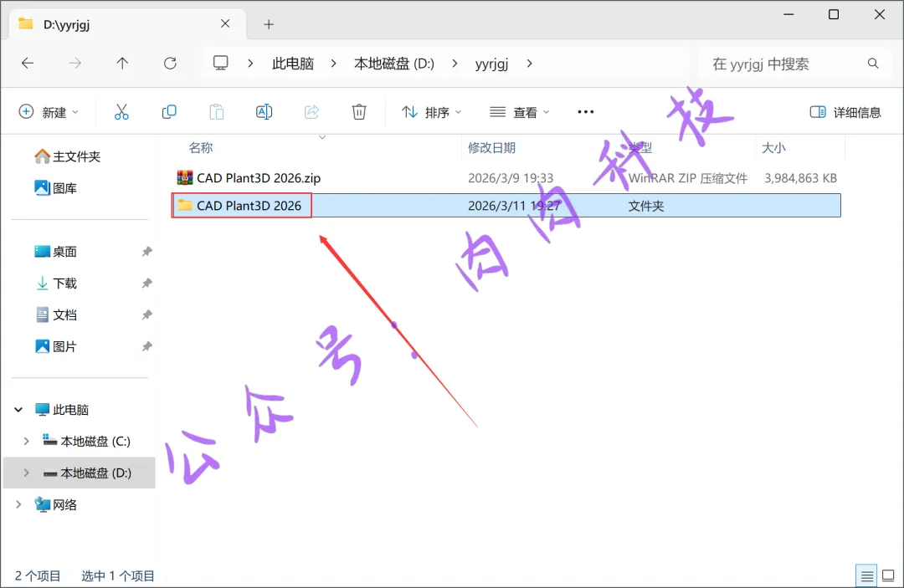Unpin 桌面 from quick access

click(147, 252)
